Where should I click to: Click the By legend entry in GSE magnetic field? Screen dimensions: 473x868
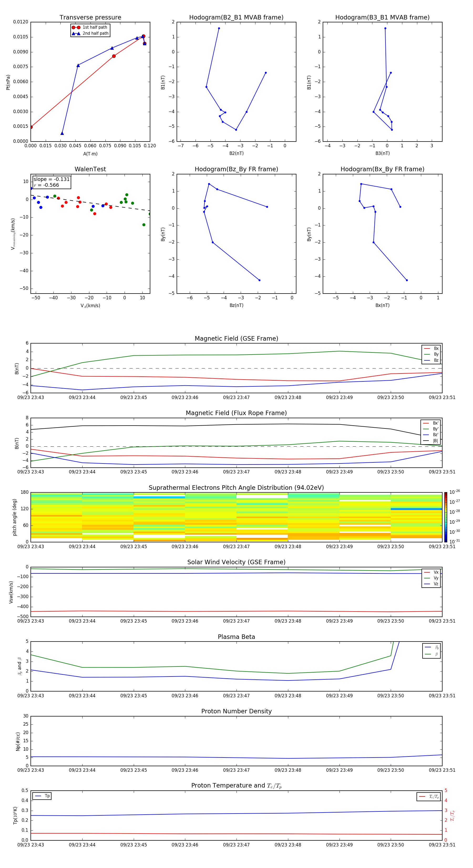[431, 354]
